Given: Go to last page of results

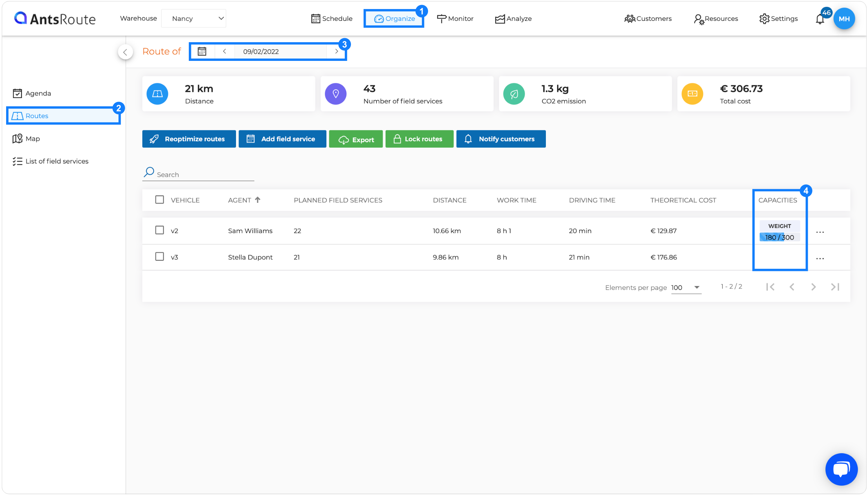Looking at the screenshot, I should tap(835, 287).
